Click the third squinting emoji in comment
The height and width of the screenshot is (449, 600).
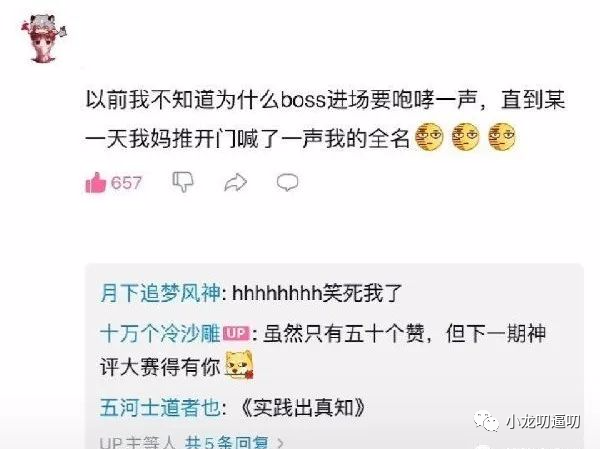pyautogui.click(x=502, y=137)
